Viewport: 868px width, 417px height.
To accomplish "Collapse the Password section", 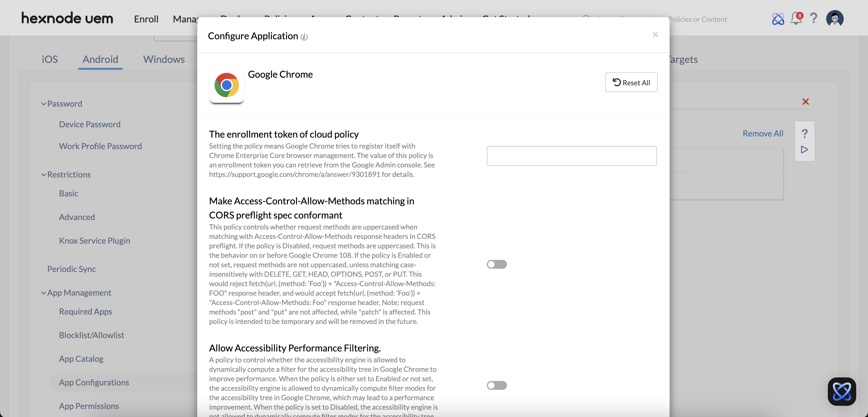I will (43, 104).
